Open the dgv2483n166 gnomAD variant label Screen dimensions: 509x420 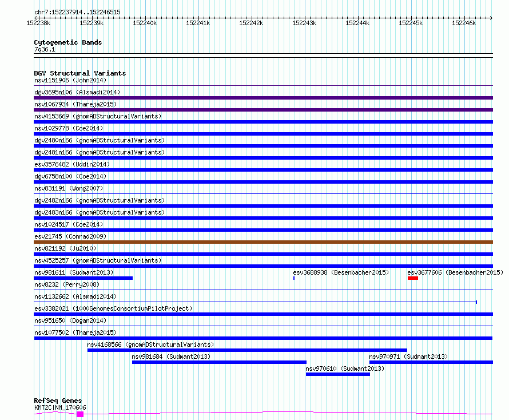(100, 212)
